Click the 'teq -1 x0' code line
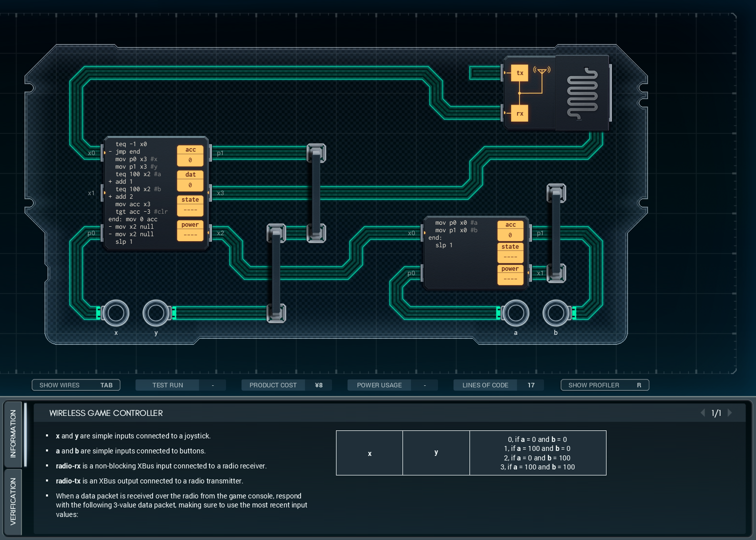The width and height of the screenshot is (756, 540). 131,144
